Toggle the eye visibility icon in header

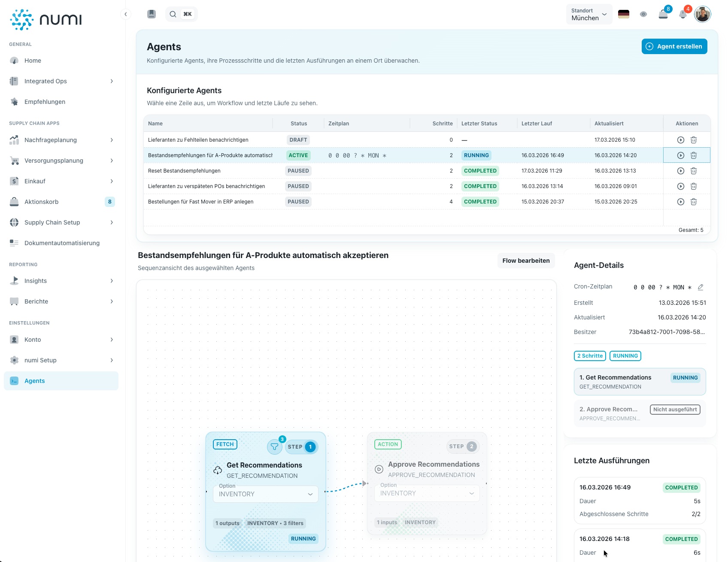click(643, 14)
